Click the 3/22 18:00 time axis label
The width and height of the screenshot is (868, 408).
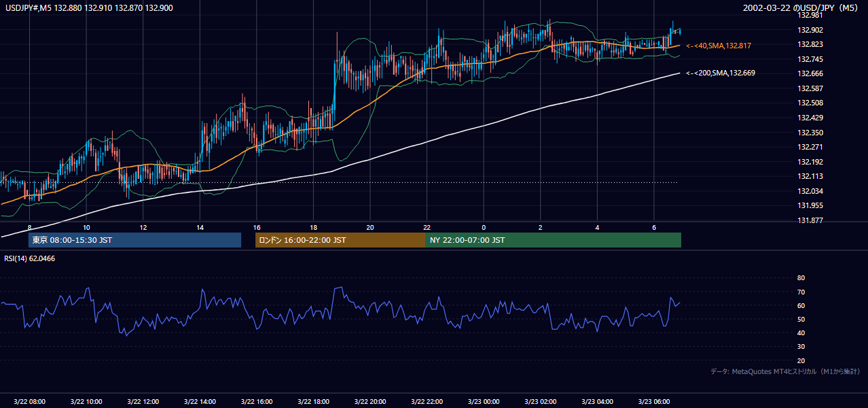[x=313, y=402]
